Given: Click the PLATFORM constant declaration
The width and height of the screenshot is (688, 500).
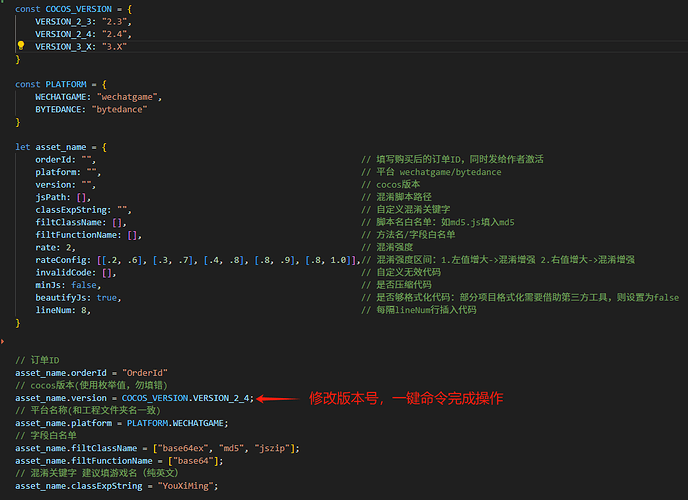Looking at the screenshot, I should 61,84.
